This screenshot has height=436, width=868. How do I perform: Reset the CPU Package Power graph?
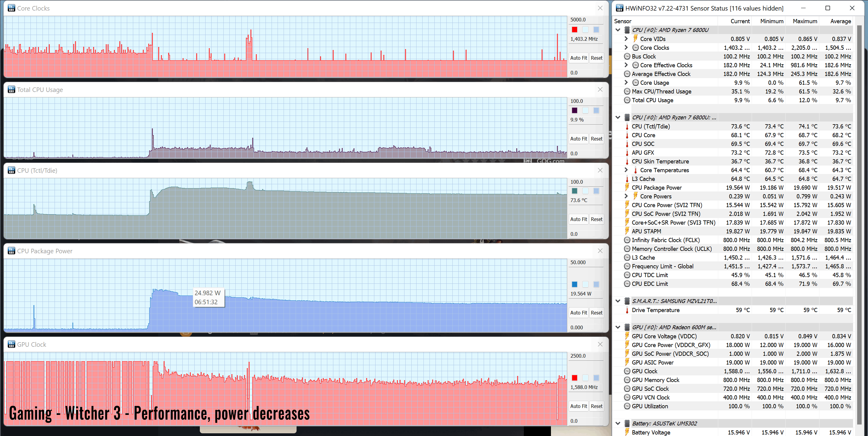pyautogui.click(x=596, y=313)
